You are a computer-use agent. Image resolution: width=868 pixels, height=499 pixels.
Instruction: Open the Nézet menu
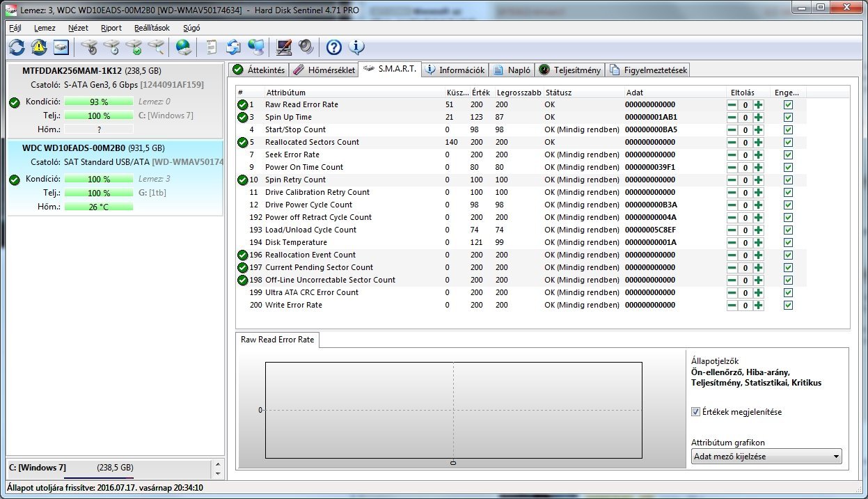(78, 28)
